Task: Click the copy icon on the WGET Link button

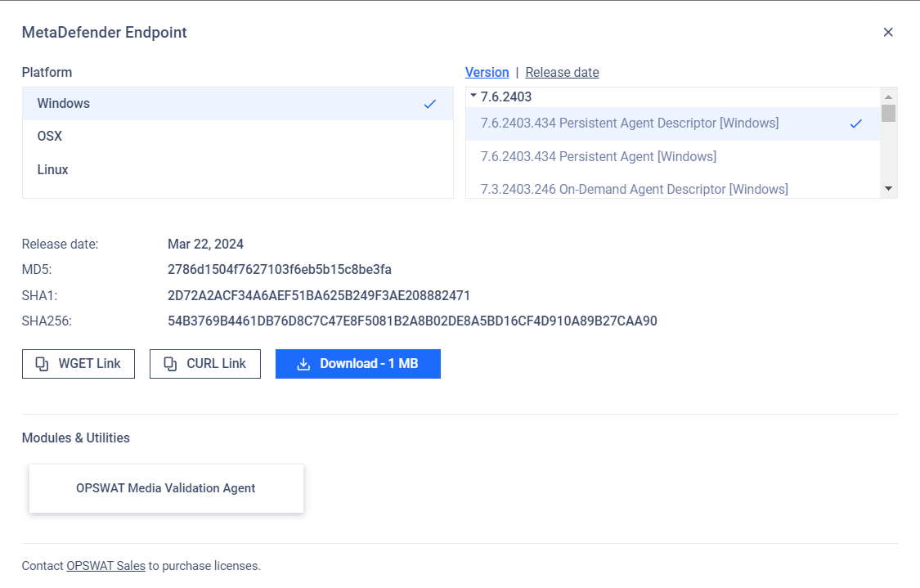Action: click(x=43, y=364)
